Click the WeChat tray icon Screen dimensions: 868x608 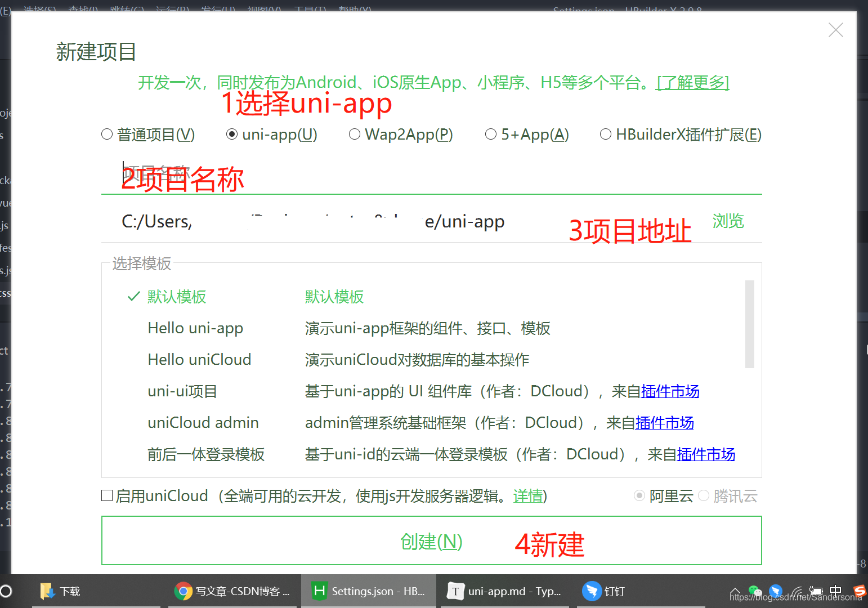tap(755, 591)
